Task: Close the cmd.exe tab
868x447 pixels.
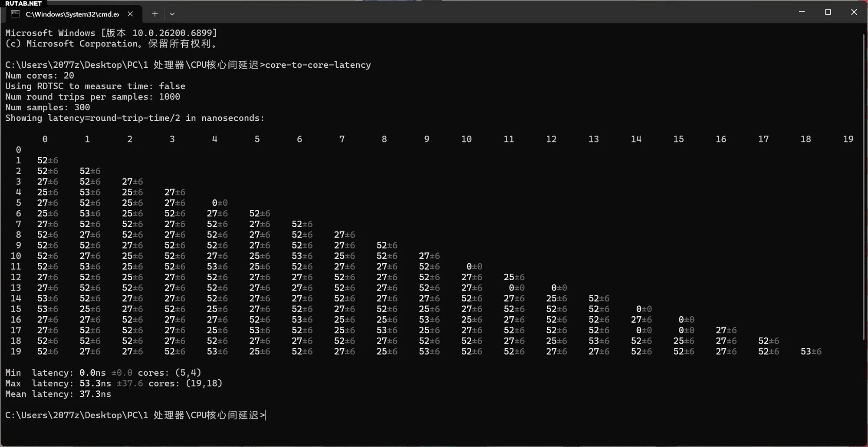Action: pos(130,14)
